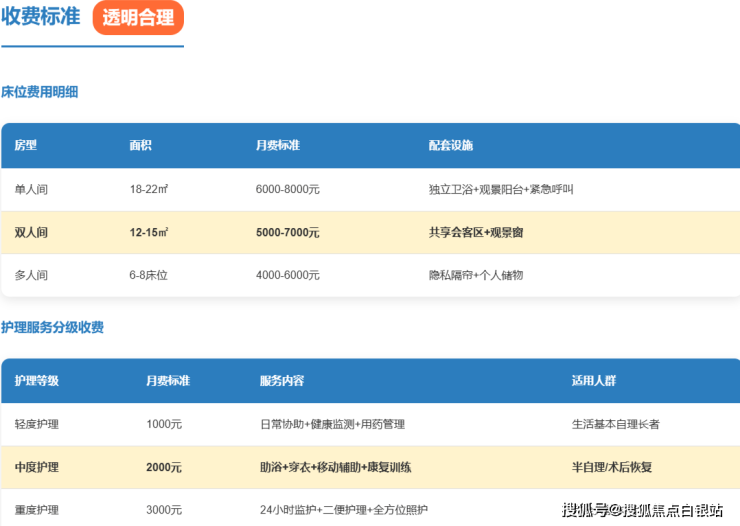Viewport: 740px width, 526px height.
Task: Select the 服务内容 column header
Action: 282,381
